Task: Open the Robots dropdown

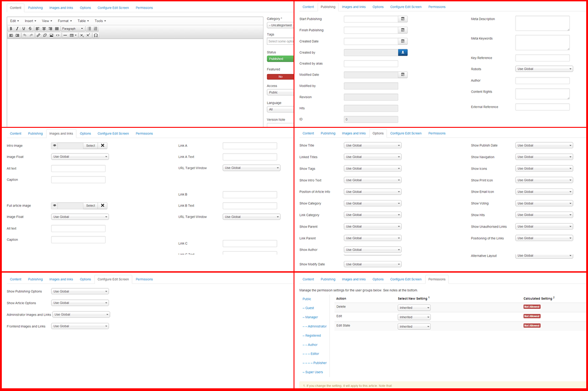Action: click(544, 69)
